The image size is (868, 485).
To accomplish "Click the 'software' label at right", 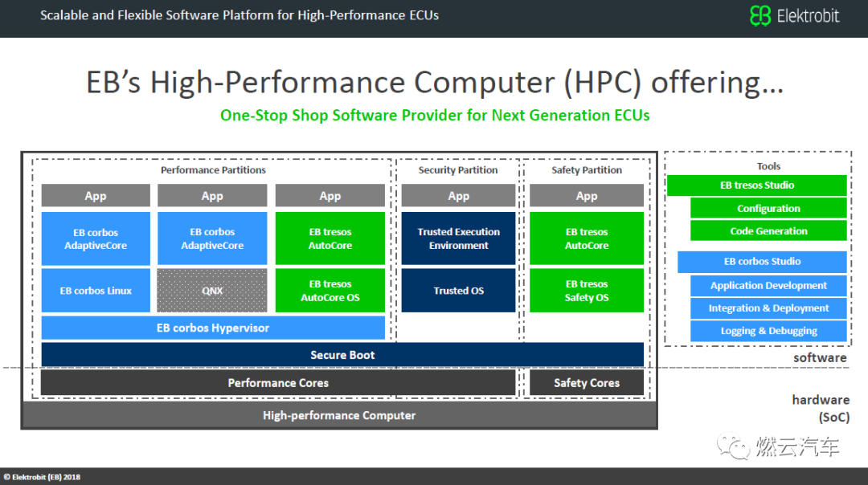I will tap(820, 358).
